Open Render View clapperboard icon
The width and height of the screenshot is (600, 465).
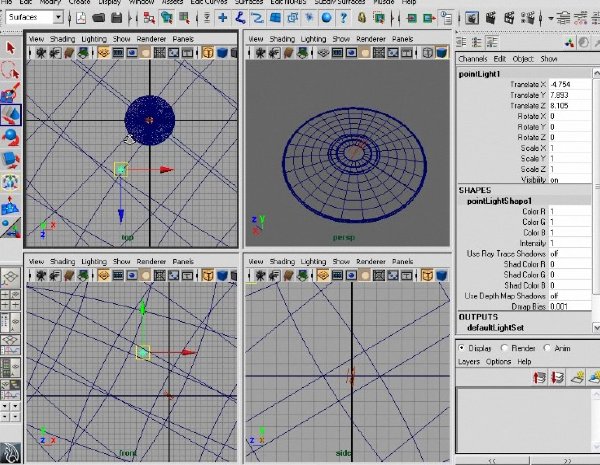pos(472,18)
